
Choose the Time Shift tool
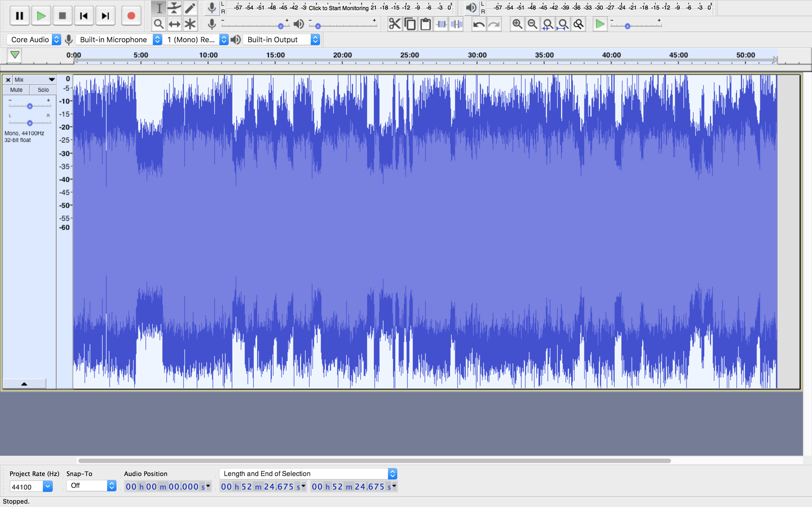[x=175, y=24]
